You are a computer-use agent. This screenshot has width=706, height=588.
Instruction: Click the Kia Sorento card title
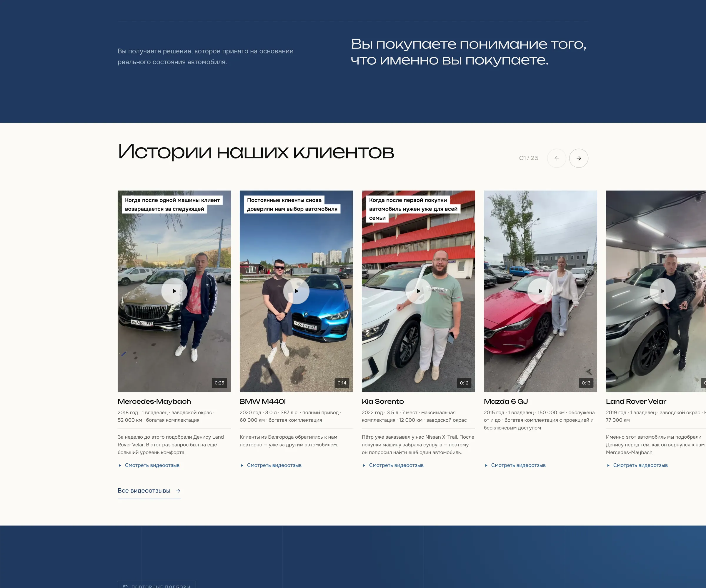(383, 402)
